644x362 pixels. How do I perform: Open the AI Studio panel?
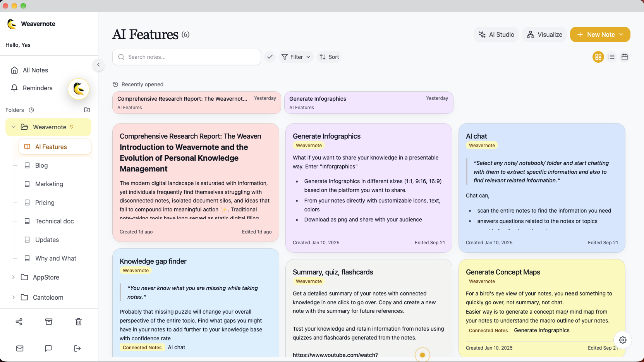coord(496,34)
